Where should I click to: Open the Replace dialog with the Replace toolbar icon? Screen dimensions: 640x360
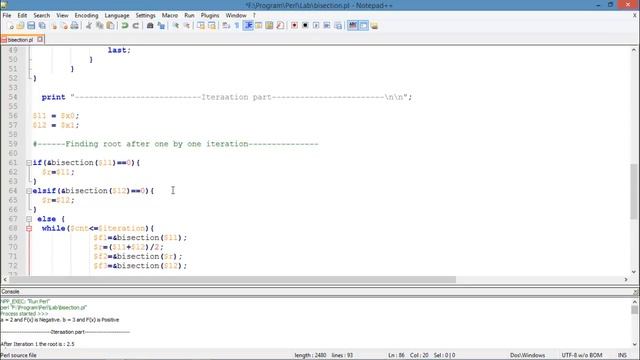(161, 26)
